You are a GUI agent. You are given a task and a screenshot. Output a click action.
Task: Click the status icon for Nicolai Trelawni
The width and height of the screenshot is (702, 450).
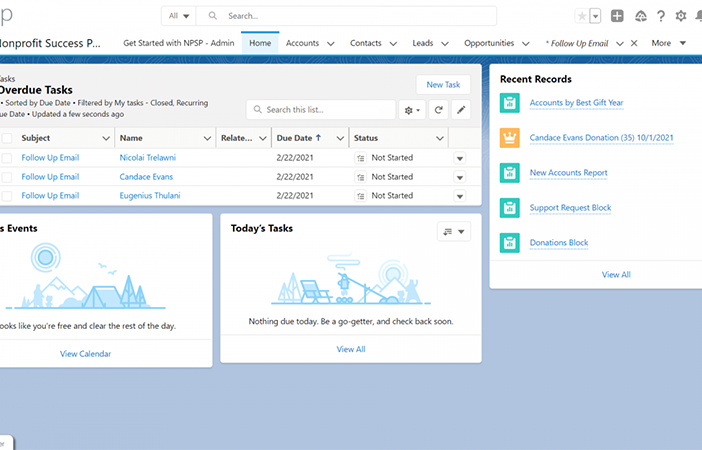coord(360,158)
